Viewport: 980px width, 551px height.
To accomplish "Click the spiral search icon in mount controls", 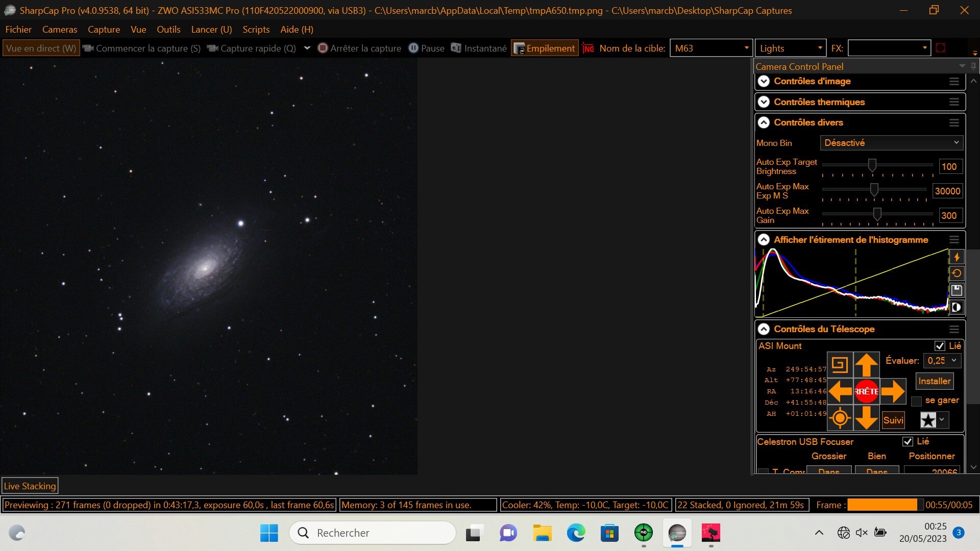I will point(840,364).
